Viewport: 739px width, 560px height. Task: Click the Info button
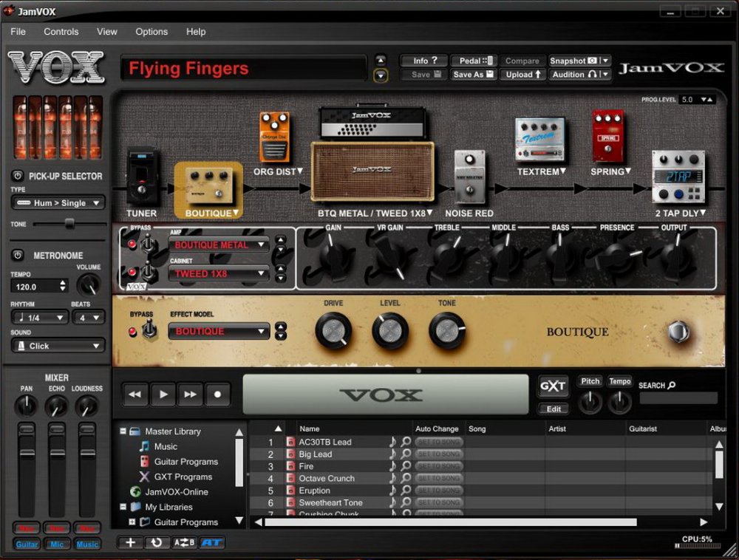[424, 61]
